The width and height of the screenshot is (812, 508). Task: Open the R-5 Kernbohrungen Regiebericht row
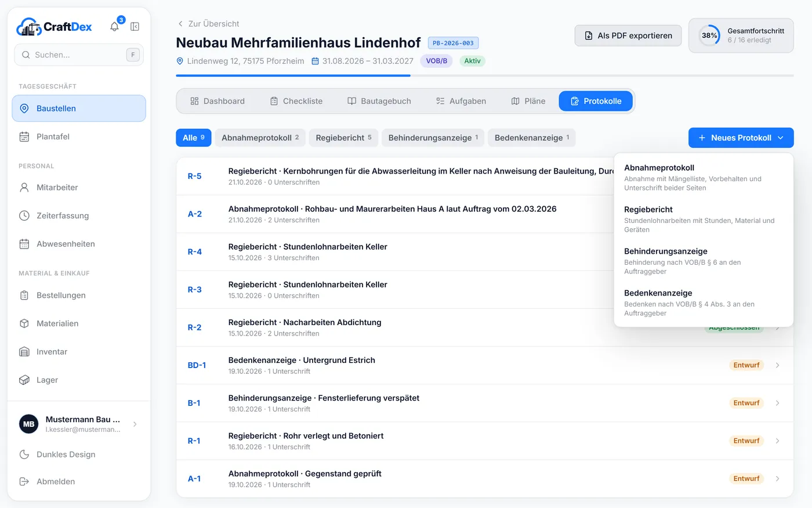395,176
